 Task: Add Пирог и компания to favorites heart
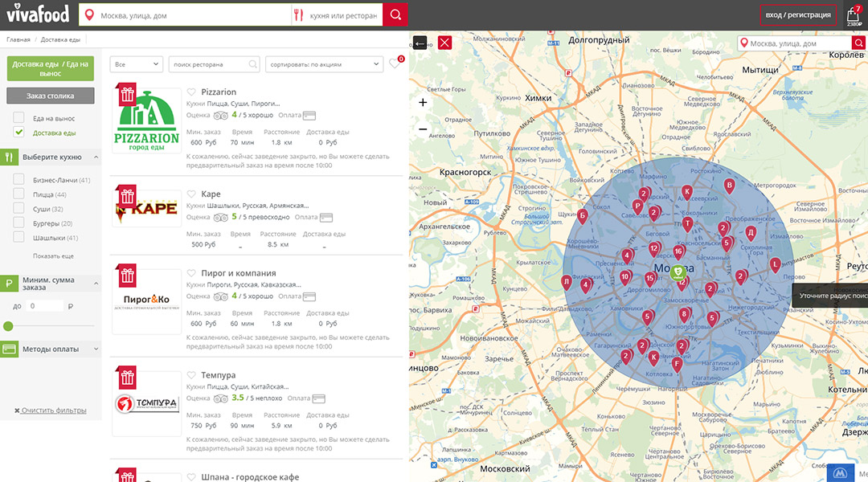pos(191,273)
